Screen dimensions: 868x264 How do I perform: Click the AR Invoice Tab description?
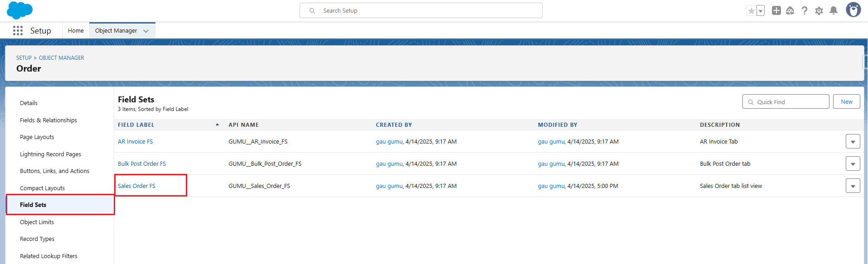click(x=718, y=142)
